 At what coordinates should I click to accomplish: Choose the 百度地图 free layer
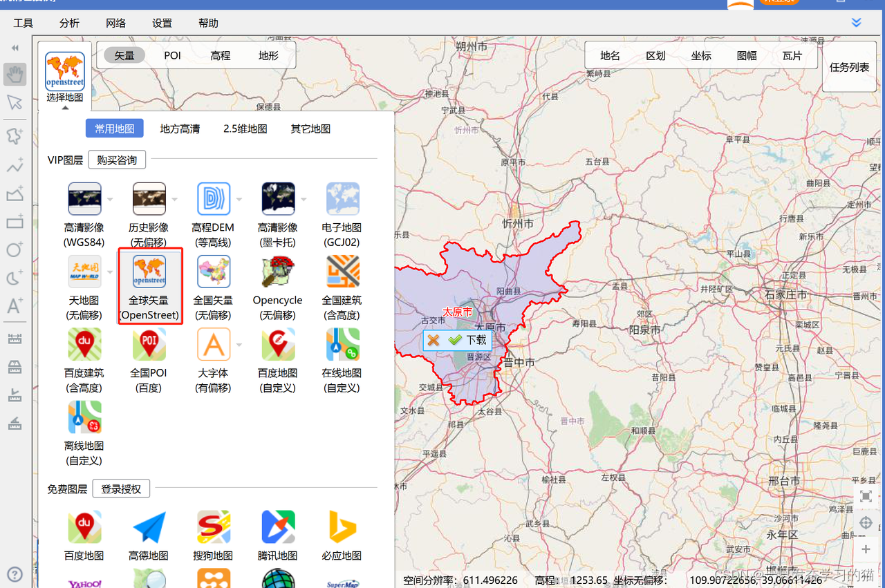click(84, 527)
